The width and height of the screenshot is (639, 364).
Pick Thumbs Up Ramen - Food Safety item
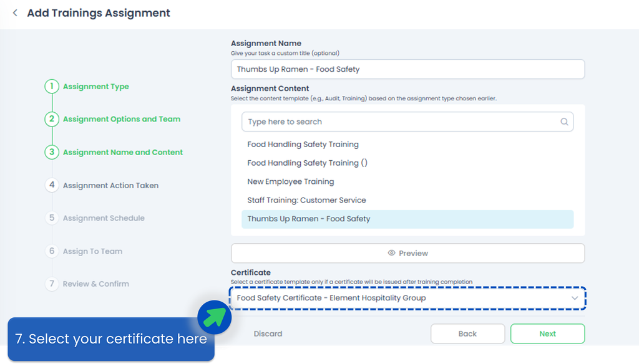(308, 219)
